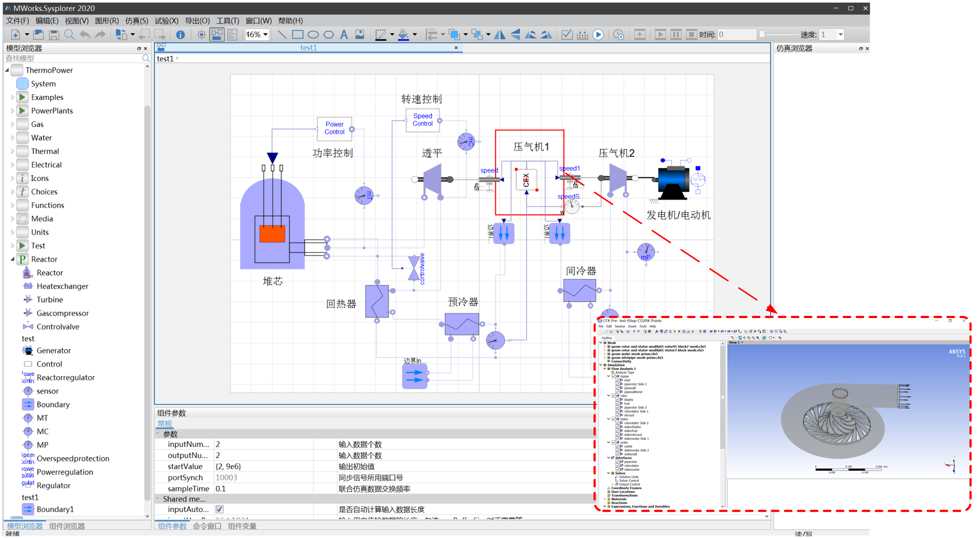Screen dimensions: 980x538
Task: Click the New model toolbar icon
Action: (x=16, y=35)
